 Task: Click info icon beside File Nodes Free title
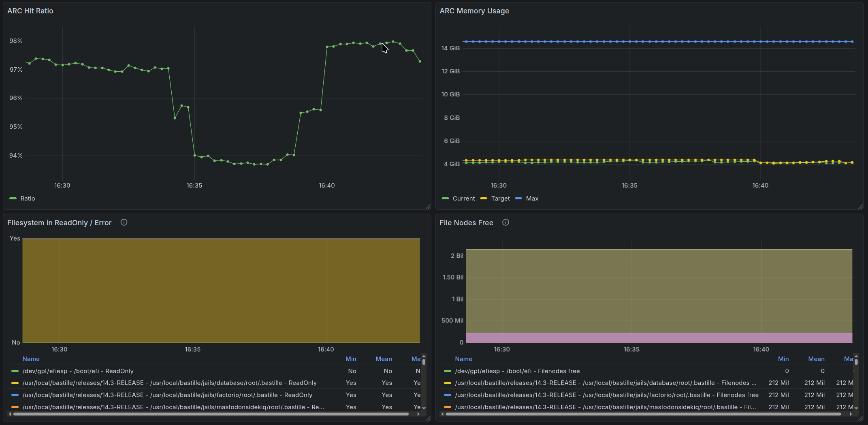point(505,222)
